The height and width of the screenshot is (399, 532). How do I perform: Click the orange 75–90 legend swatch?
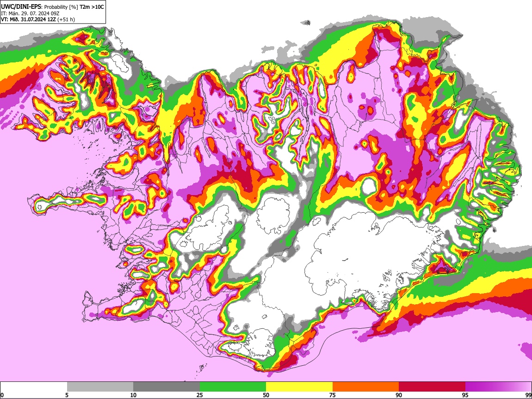pyautogui.click(x=366, y=387)
